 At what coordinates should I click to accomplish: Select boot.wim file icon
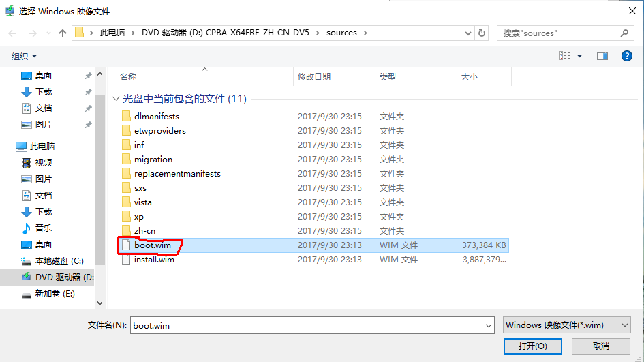click(x=126, y=245)
